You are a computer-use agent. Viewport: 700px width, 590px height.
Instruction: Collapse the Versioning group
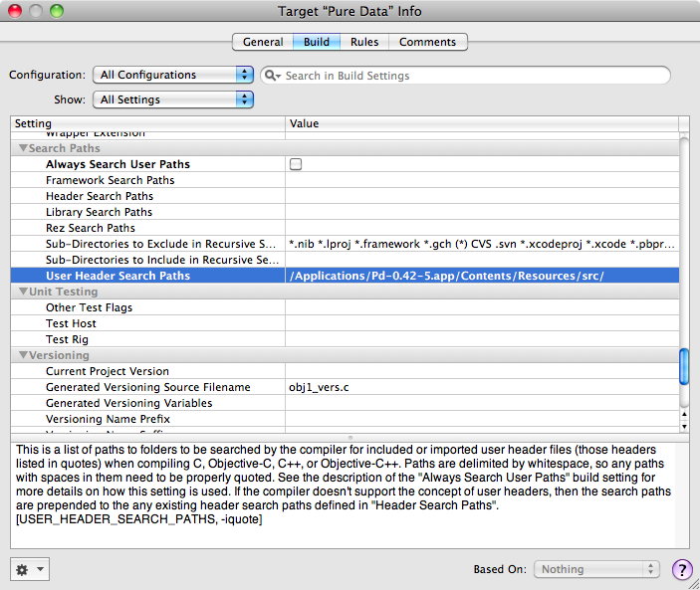[23, 354]
